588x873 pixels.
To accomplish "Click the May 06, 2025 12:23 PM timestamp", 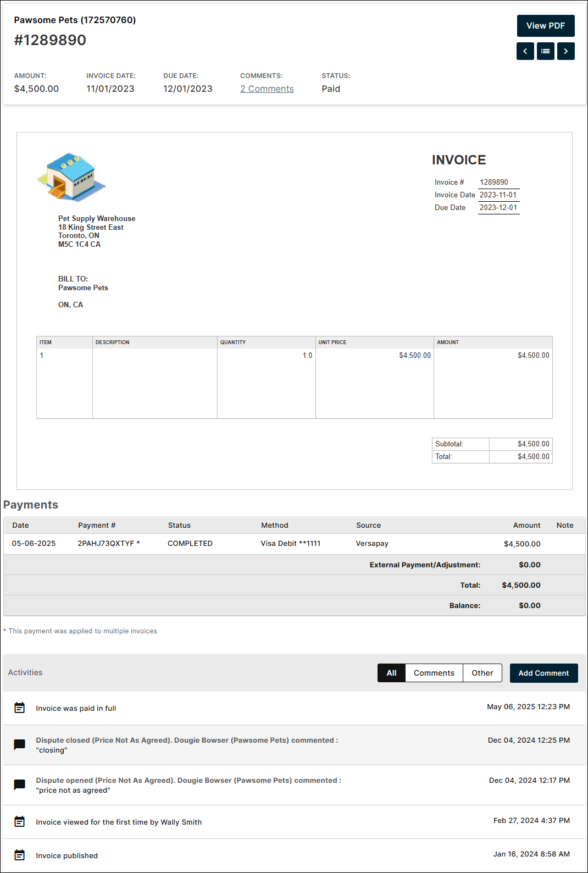I will pyautogui.click(x=528, y=706).
